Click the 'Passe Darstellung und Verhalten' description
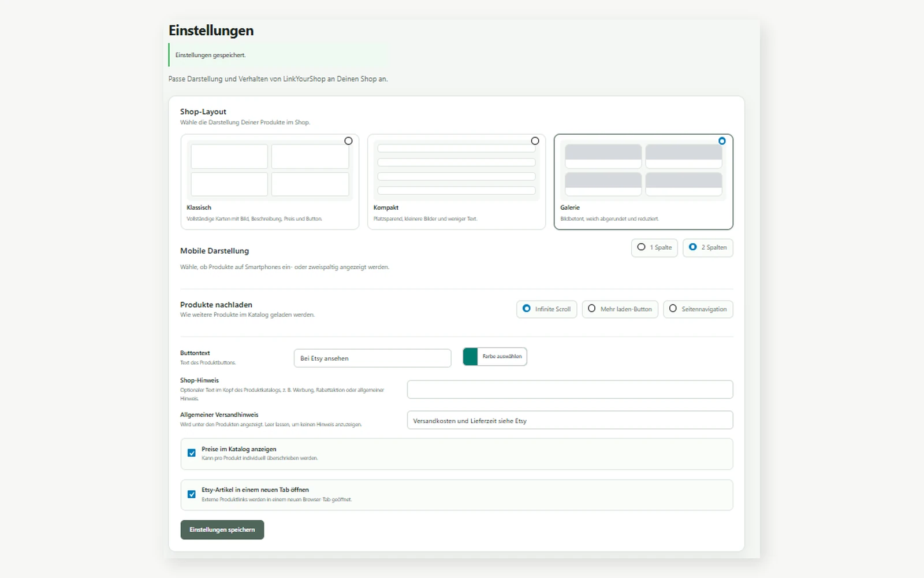 [278, 79]
